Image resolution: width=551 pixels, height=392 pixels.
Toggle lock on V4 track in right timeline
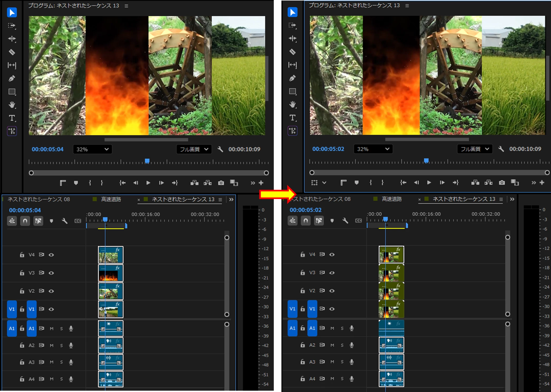pos(303,254)
